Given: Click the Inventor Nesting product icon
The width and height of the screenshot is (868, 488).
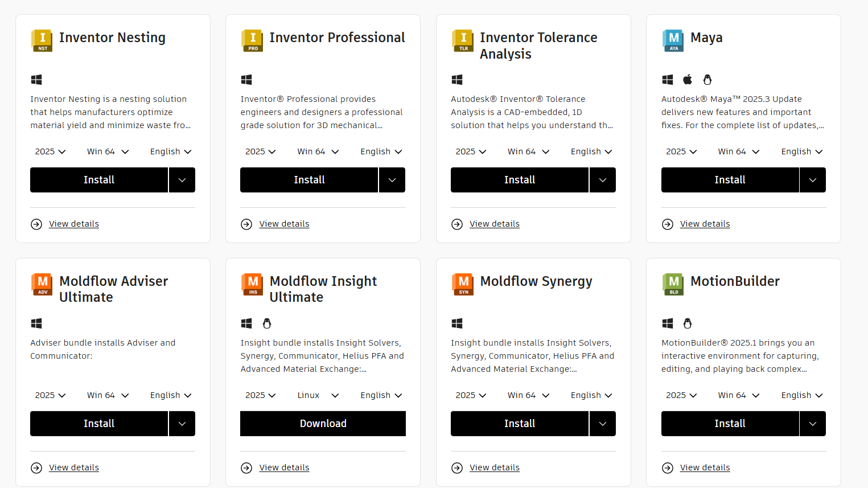Looking at the screenshot, I should (42, 40).
